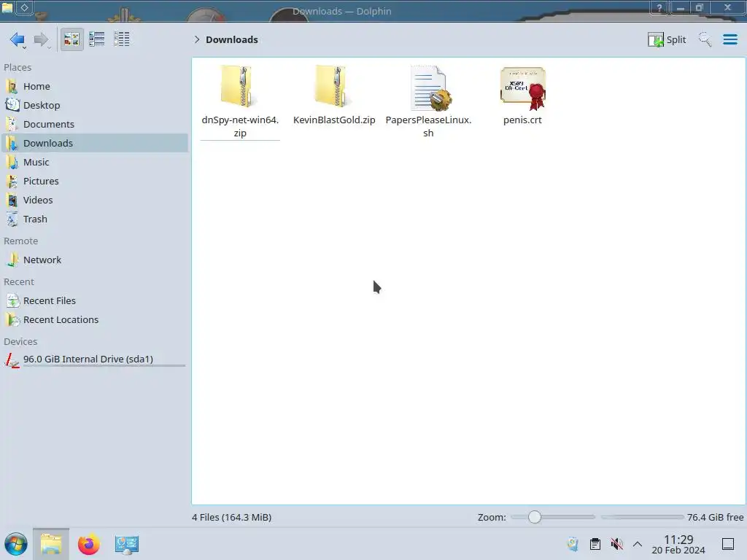Click the PapersPleaseLinux.sh filename text
Screen dimensions: 747x560
tap(428, 126)
